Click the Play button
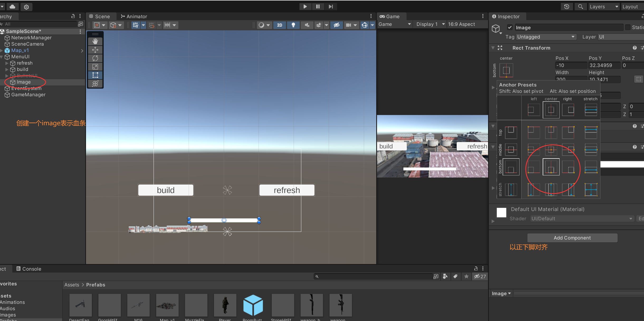 click(305, 7)
